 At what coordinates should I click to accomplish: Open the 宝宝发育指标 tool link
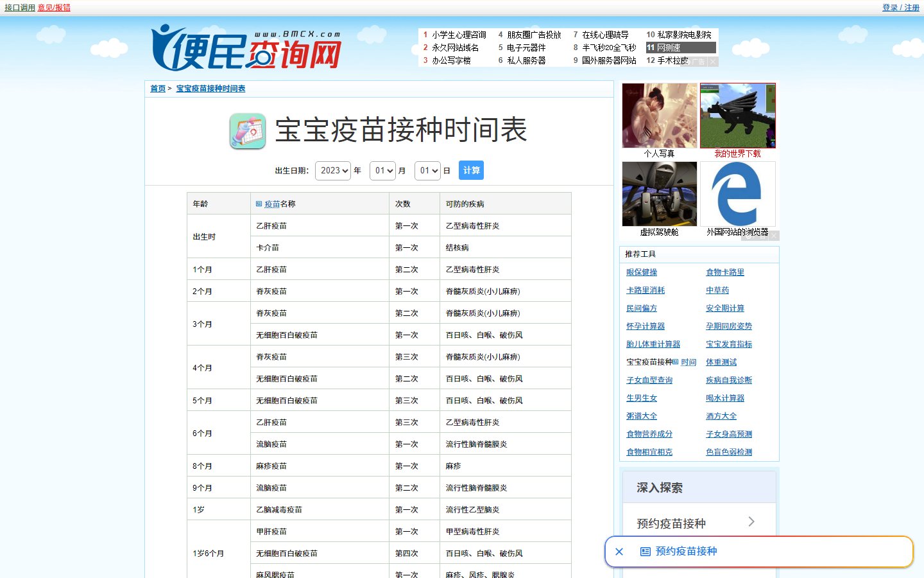(x=729, y=344)
